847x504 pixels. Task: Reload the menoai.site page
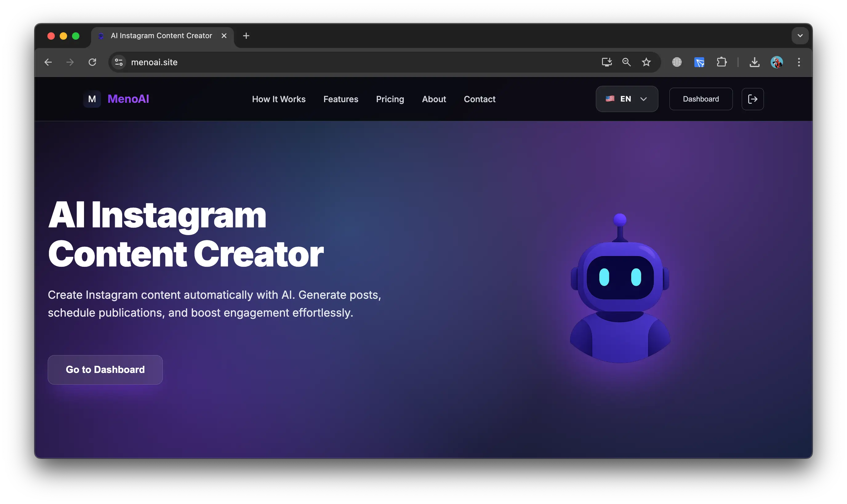(92, 62)
